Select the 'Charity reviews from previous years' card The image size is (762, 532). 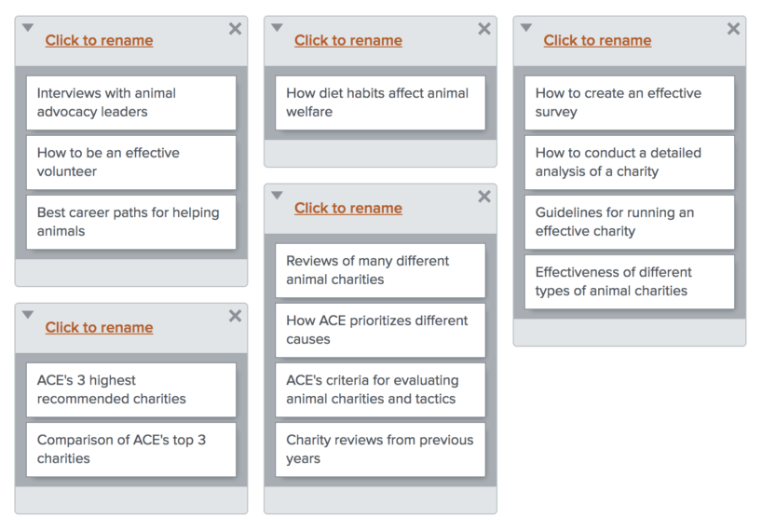point(380,449)
